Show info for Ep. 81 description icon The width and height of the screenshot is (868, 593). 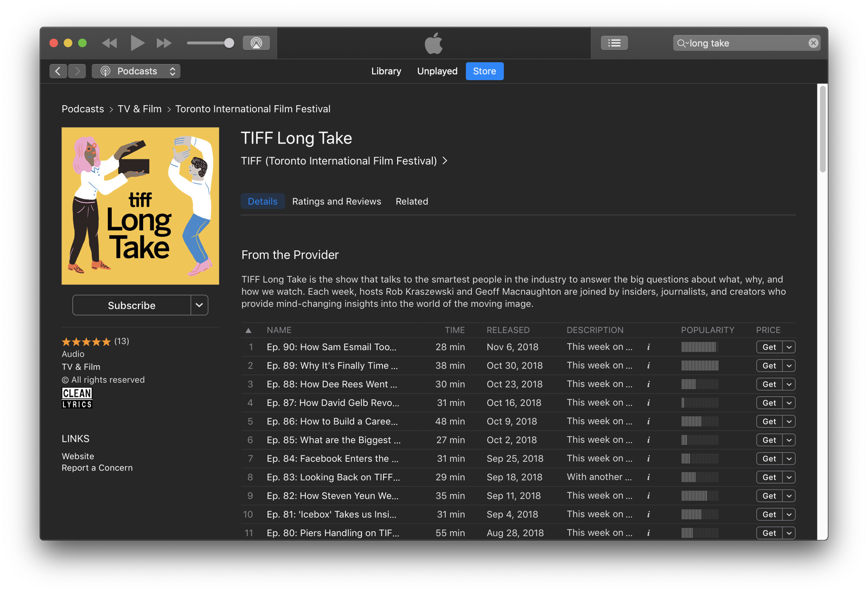pos(648,514)
